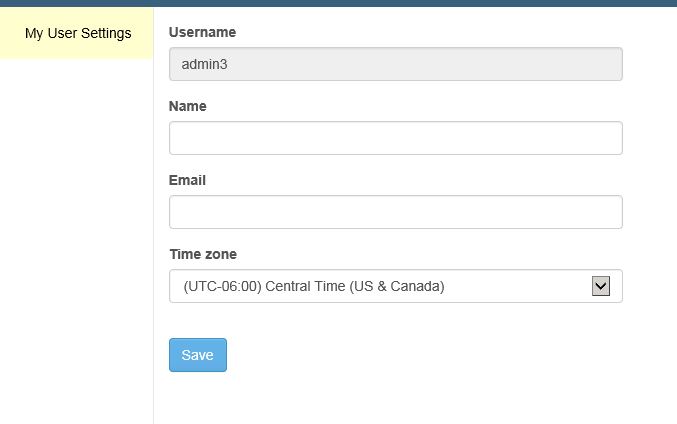This screenshot has width=677, height=424.
Task: Click the "Time zone" field label
Action: pyautogui.click(x=203, y=254)
